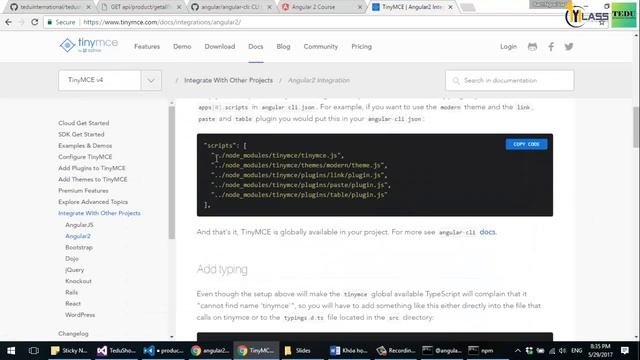Click Integrate With Other Projects breadcrumb

[x=228, y=80]
